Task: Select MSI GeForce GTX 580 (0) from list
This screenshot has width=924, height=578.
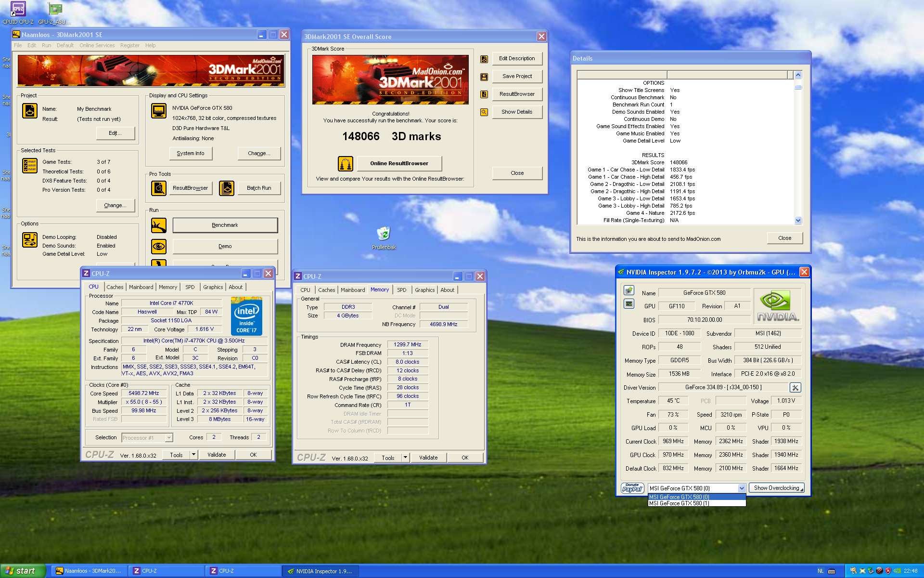Action: [x=697, y=497]
